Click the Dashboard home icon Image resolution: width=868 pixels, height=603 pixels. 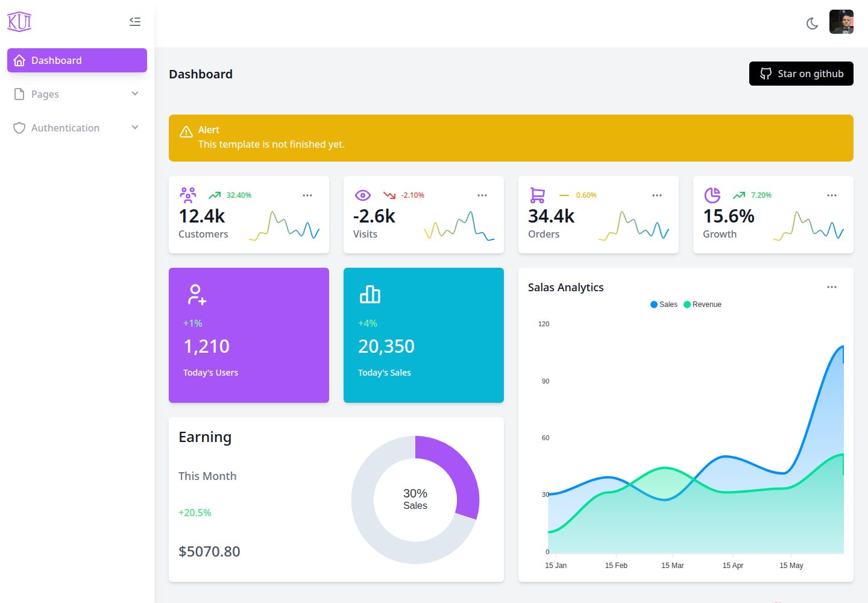19,60
